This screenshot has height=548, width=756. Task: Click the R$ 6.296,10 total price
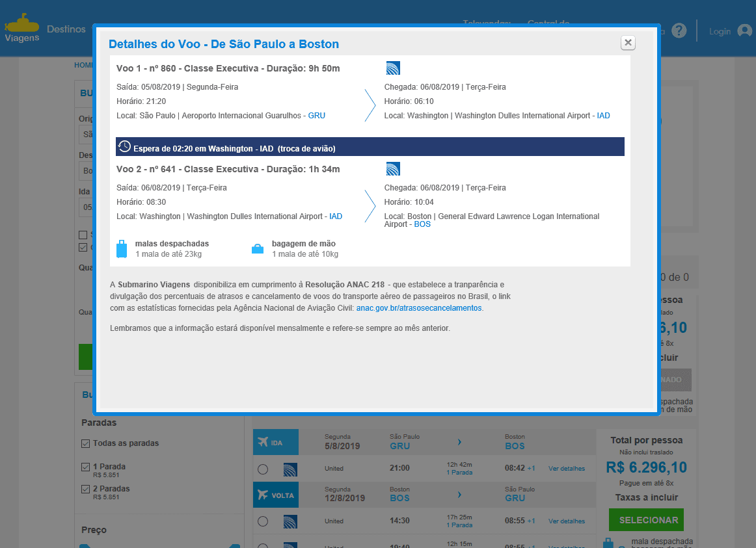click(x=646, y=467)
